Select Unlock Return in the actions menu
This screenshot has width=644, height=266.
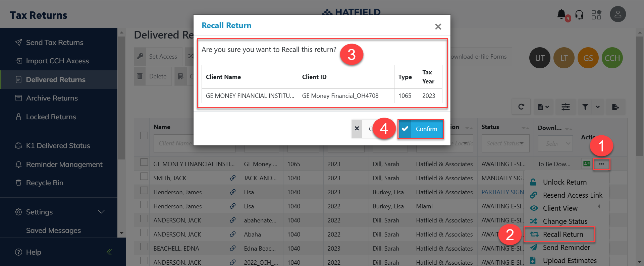565,182
